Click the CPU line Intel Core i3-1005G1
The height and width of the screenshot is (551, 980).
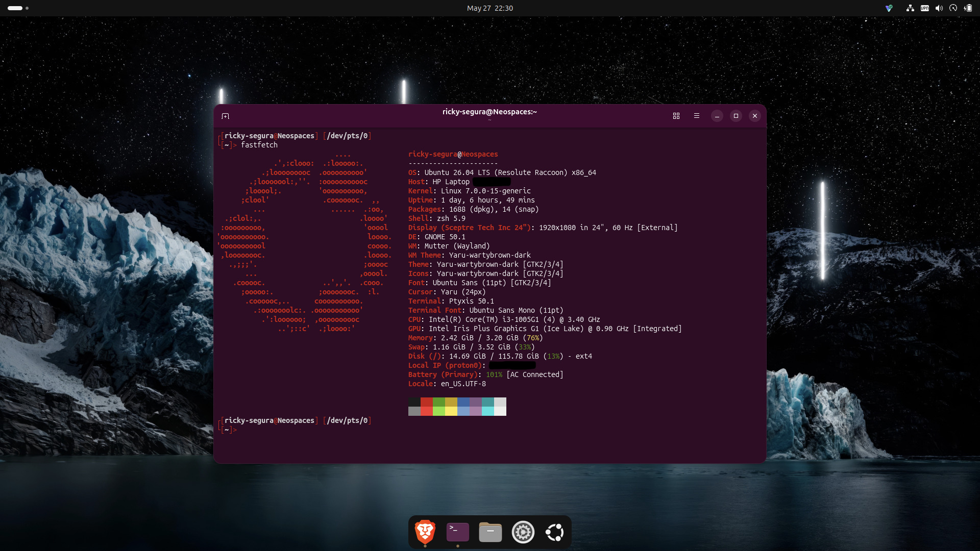[x=504, y=319]
